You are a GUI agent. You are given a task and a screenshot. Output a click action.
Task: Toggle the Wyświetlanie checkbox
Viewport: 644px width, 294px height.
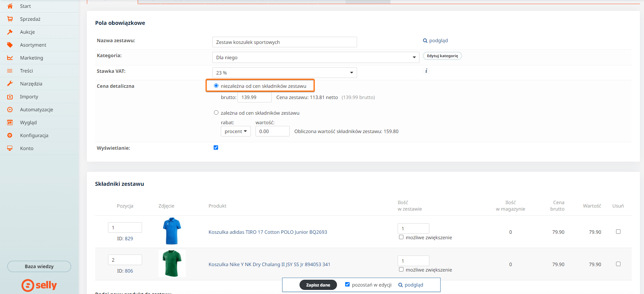(216, 148)
